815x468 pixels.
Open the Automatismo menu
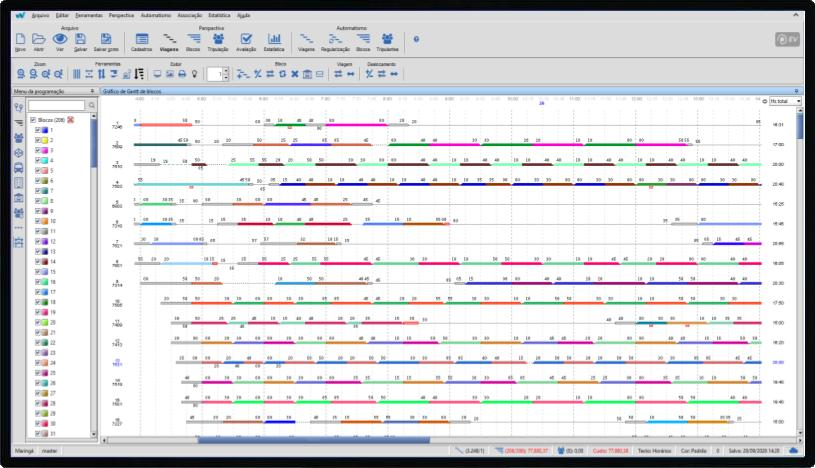(156, 16)
